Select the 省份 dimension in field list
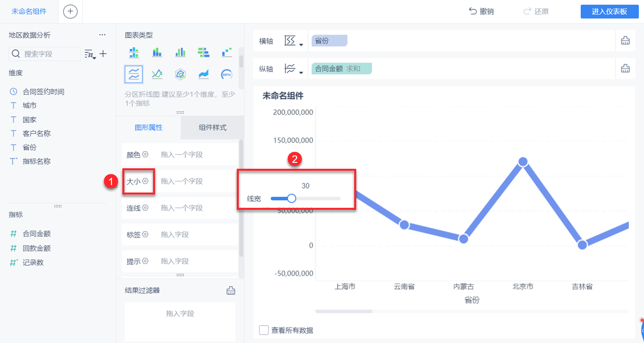644x343 pixels. (x=23, y=147)
